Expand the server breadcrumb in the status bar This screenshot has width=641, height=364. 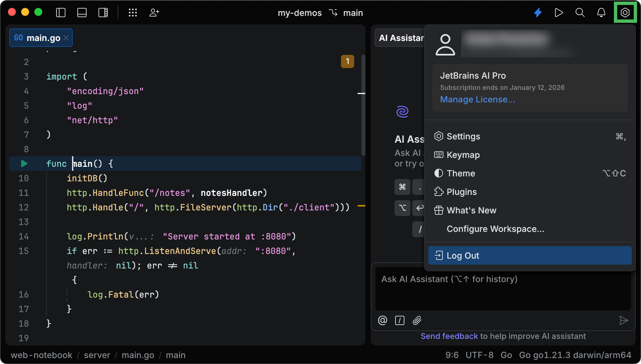pyautogui.click(x=97, y=355)
